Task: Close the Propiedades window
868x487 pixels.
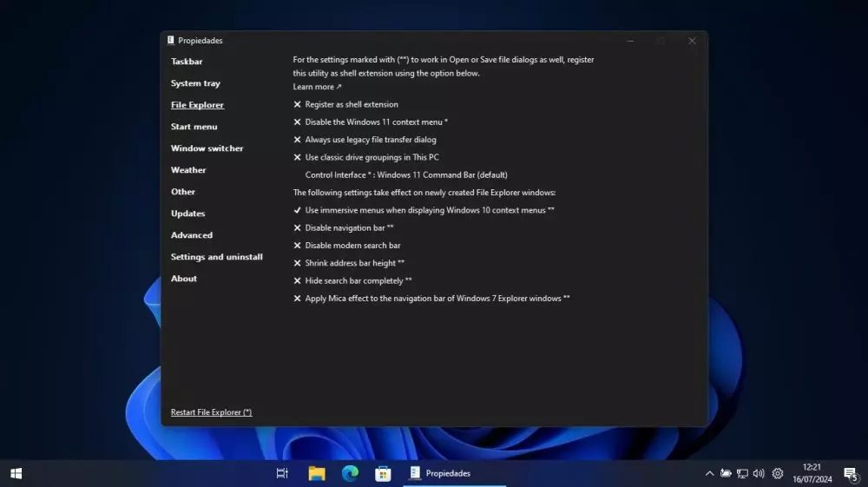Action: pyautogui.click(x=692, y=41)
